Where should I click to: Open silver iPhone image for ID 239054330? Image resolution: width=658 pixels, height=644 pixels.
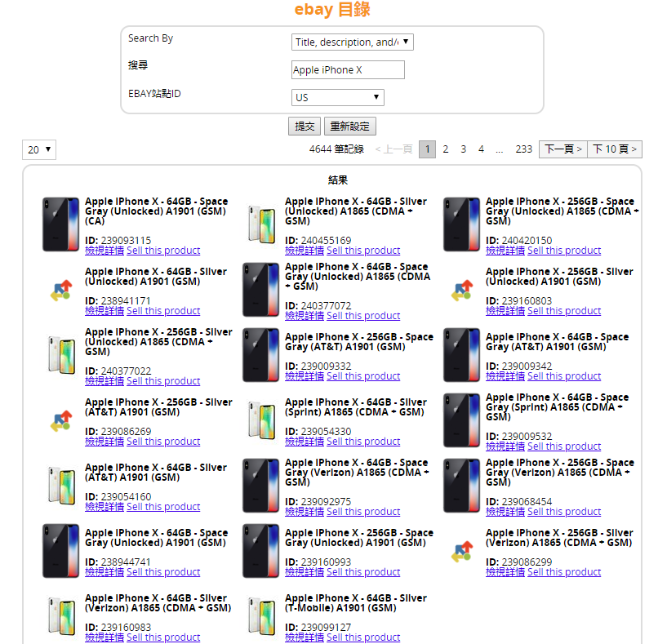[x=261, y=420]
